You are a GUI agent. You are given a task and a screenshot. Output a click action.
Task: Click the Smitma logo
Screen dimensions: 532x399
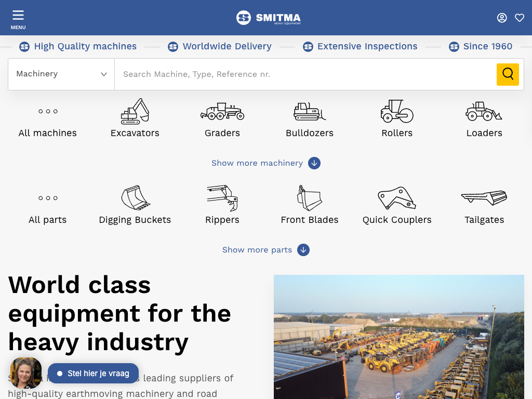click(x=268, y=18)
